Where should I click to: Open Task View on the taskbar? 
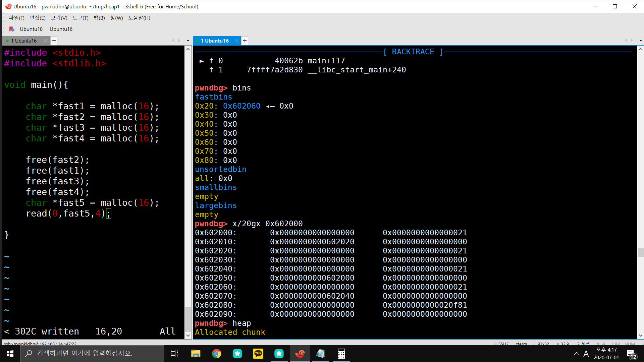coord(174,354)
